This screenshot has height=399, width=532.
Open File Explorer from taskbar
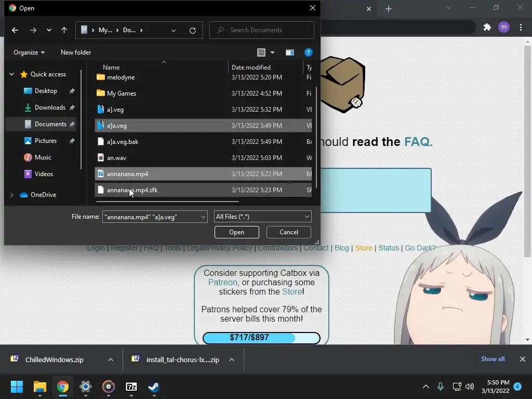coord(39,387)
